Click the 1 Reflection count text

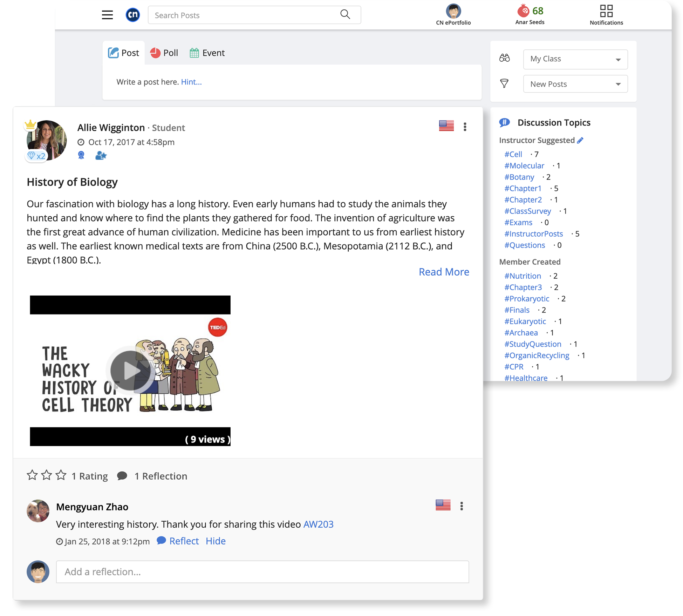click(161, 476)
